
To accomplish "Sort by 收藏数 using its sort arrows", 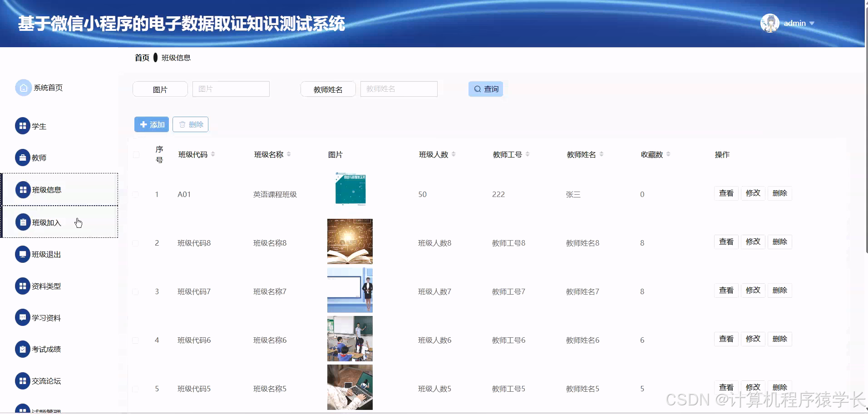I will click(667, 154).
